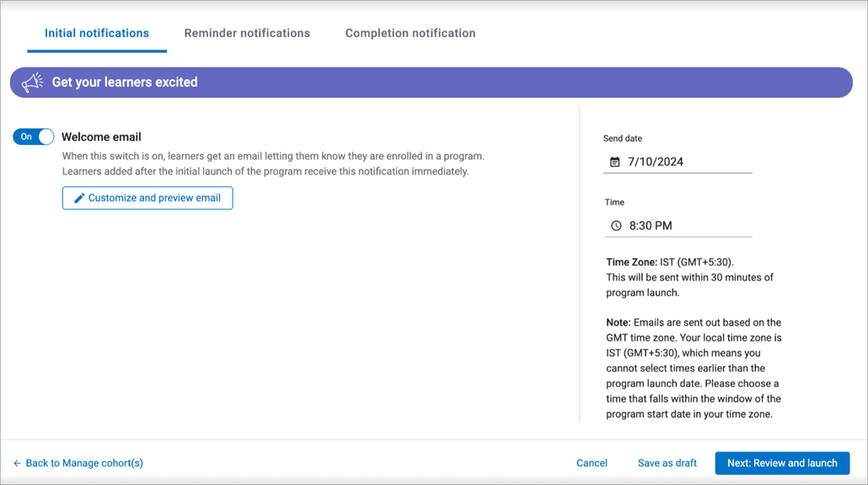Select Save as draft
The width and height of the screenshot is (868, 485).
tap(667, 463)
